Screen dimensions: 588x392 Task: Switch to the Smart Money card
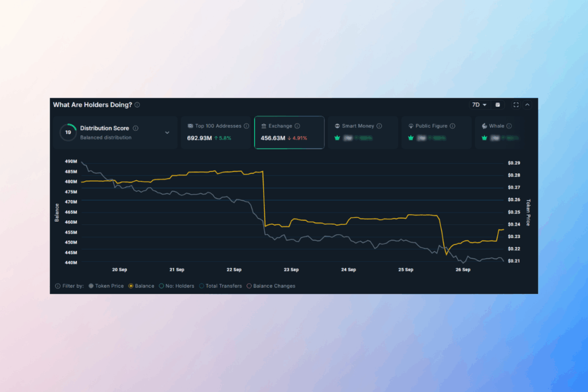[x=363, y=133]
